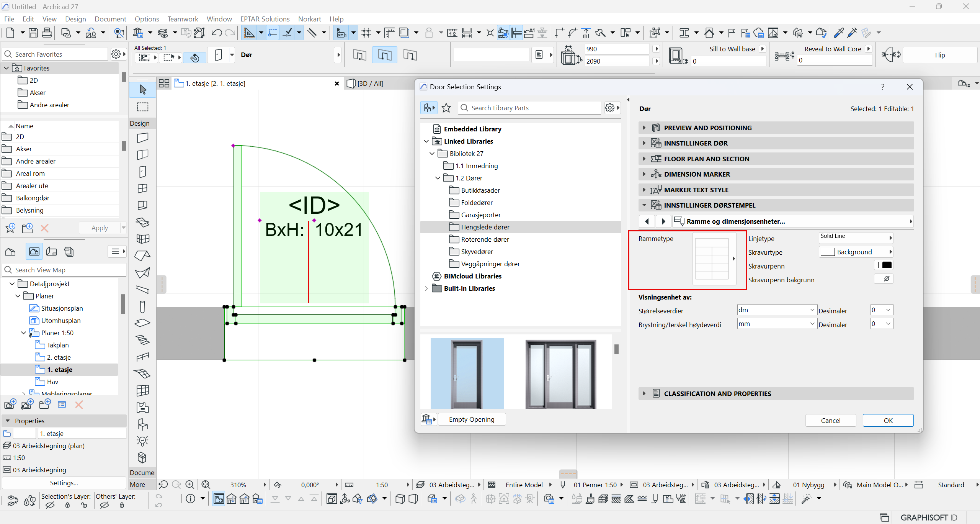
Task: Click the black Skravurpenn color swatch
Action: click(x=887, y=265)
